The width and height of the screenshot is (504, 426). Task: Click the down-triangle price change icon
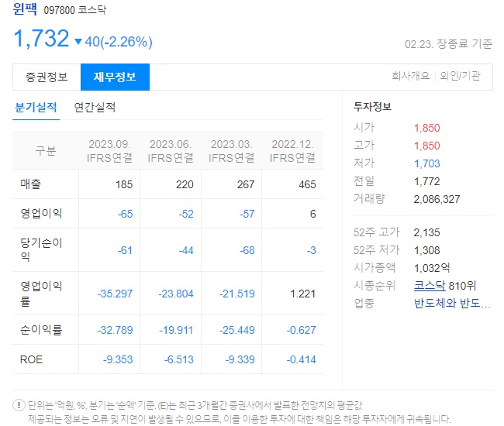pyautogui.click(x=78, y=42)
